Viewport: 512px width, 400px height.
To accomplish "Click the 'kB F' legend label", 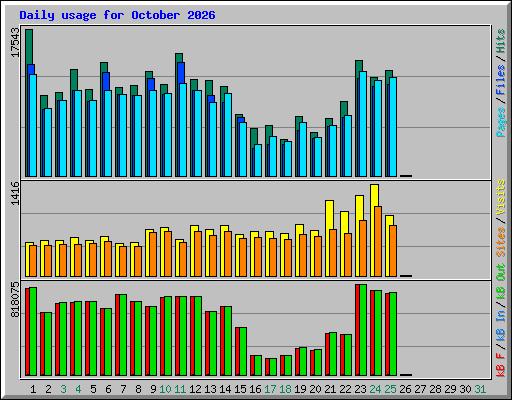I will [x=500, y=365].
